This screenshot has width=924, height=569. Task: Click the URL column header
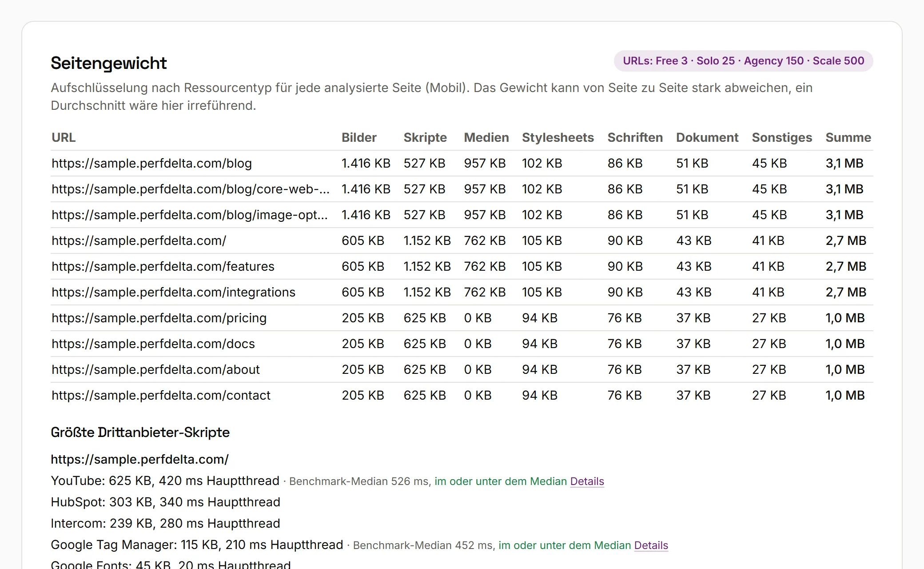(x=64, y=137)
